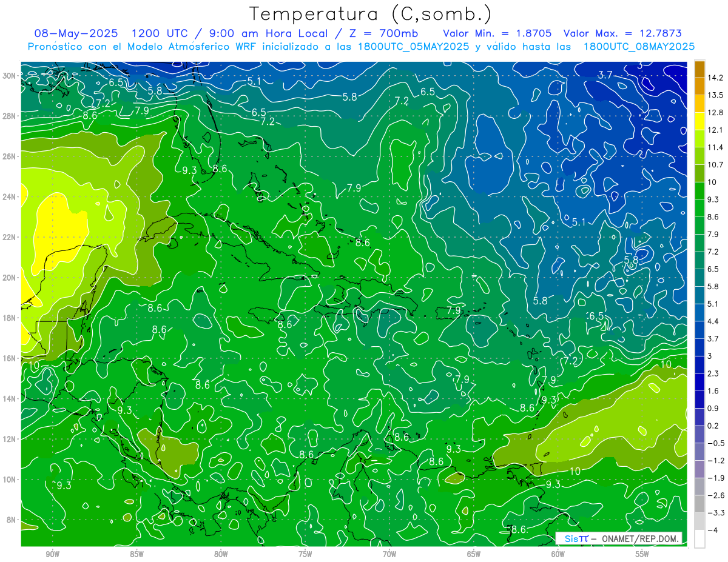The height and width of the screenshot is (562, 728).
Task: Click the 65W longitude axis label
Action: [474, 554]
